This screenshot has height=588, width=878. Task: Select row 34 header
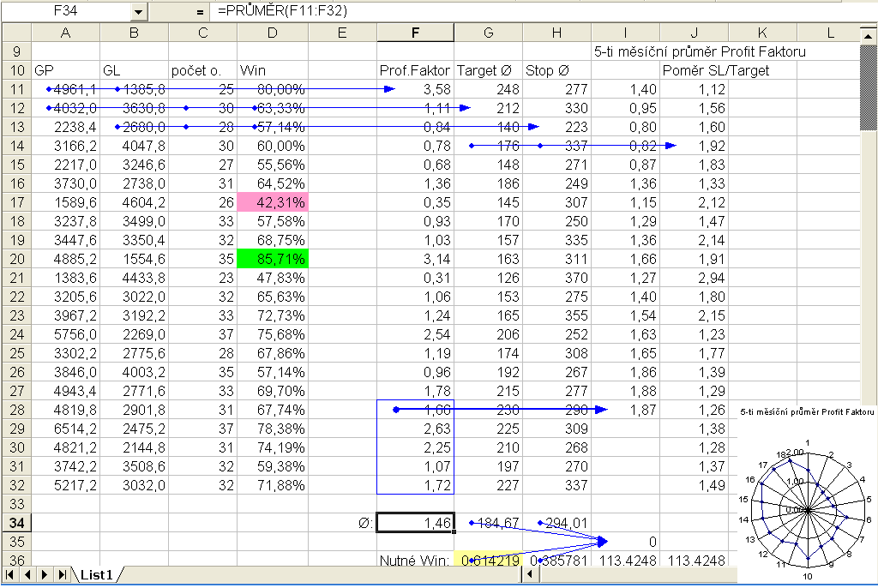15,523
